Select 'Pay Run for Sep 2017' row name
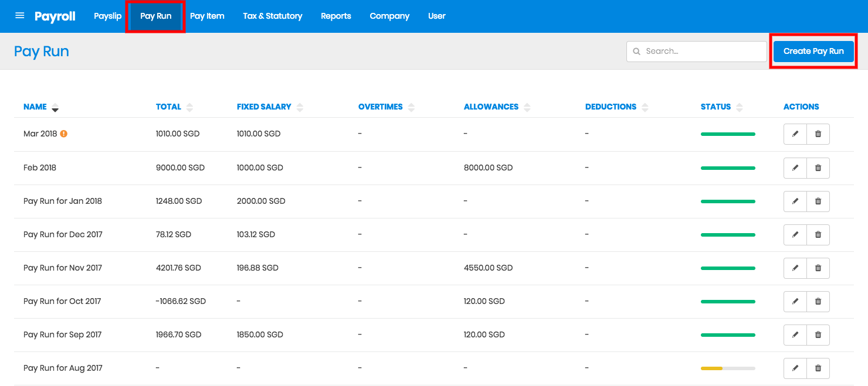Screen dimensions: 868x386 [x=63, y=334]
